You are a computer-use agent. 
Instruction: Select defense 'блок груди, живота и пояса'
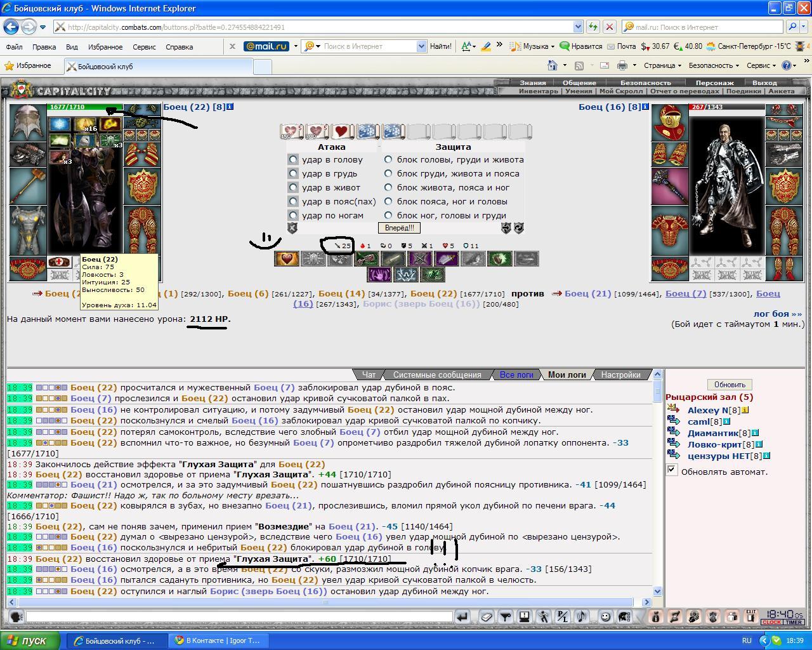[388, 173]
